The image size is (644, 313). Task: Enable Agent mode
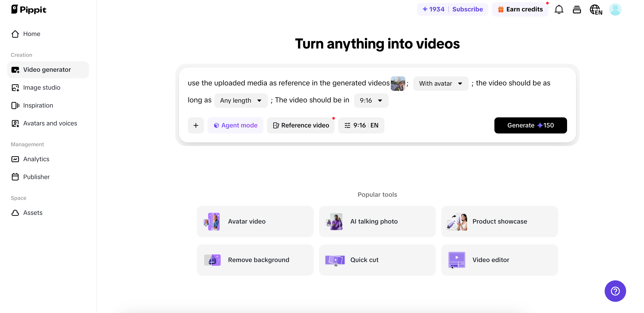coord(235,125)
